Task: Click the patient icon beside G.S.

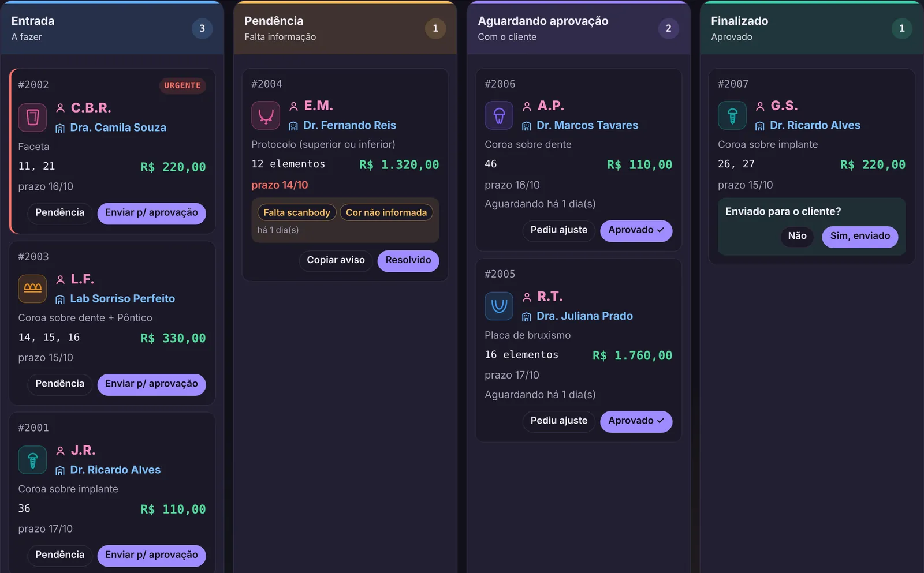Action: (760, 106)
